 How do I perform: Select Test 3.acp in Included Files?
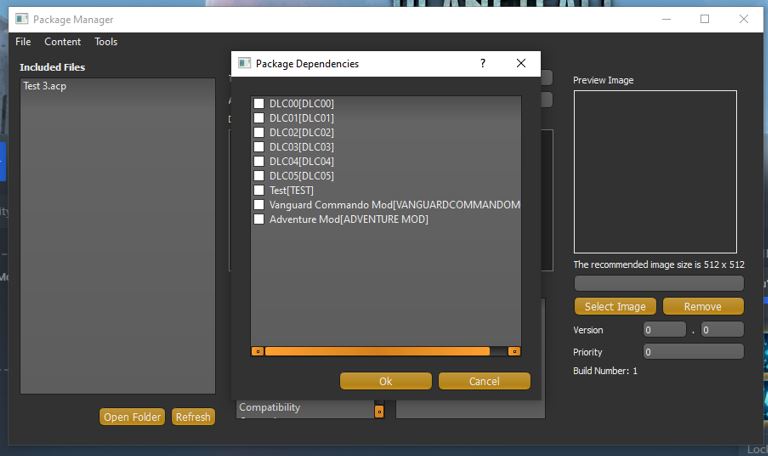pyautogui.click(x=45, y=87)
